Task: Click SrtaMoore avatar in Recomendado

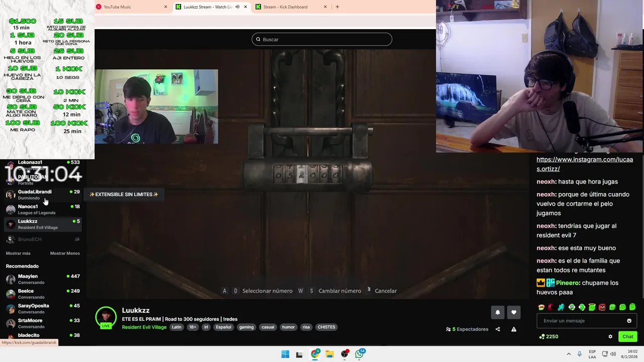Action: tap(11, 323)
